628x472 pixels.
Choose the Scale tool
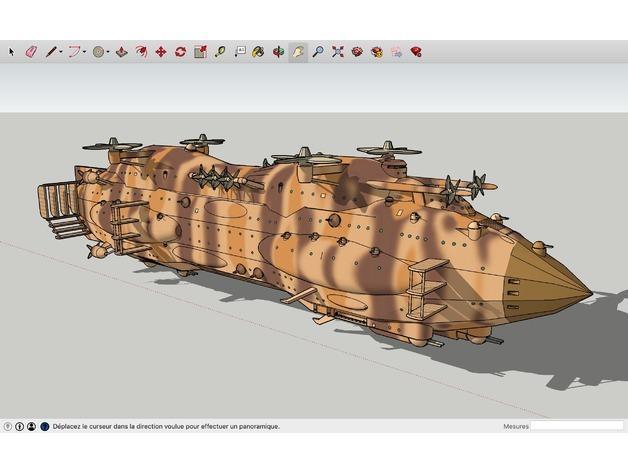200,51
